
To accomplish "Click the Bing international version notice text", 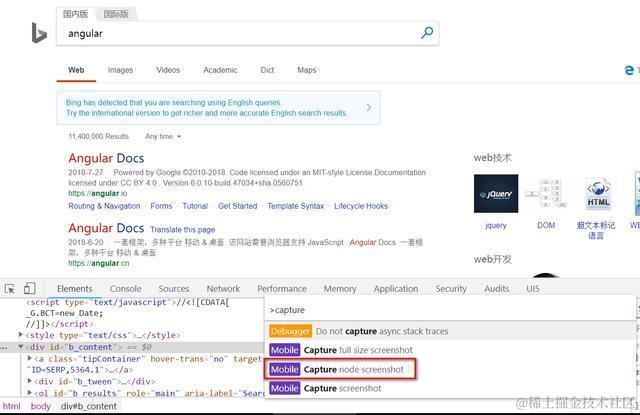I will pos(206,108).
